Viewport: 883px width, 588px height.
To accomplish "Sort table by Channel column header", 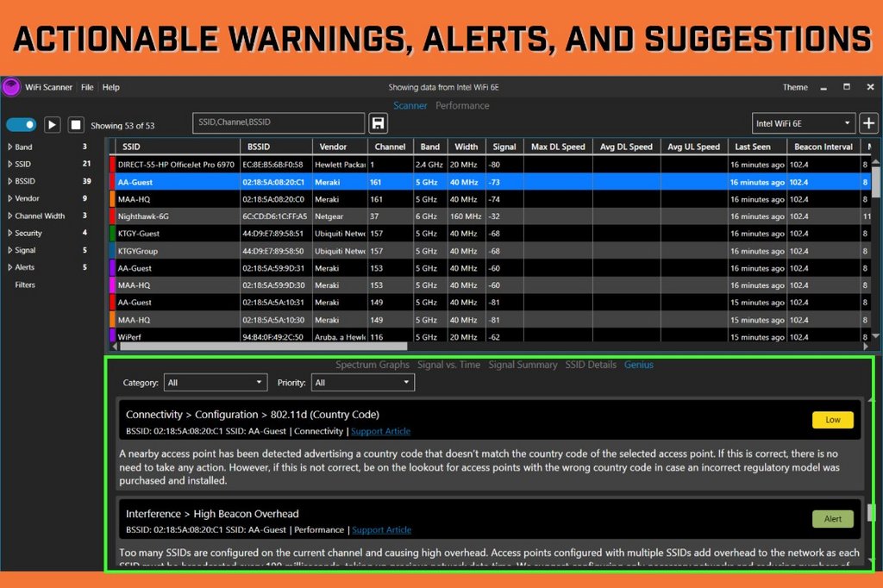I will click(391, 147).
